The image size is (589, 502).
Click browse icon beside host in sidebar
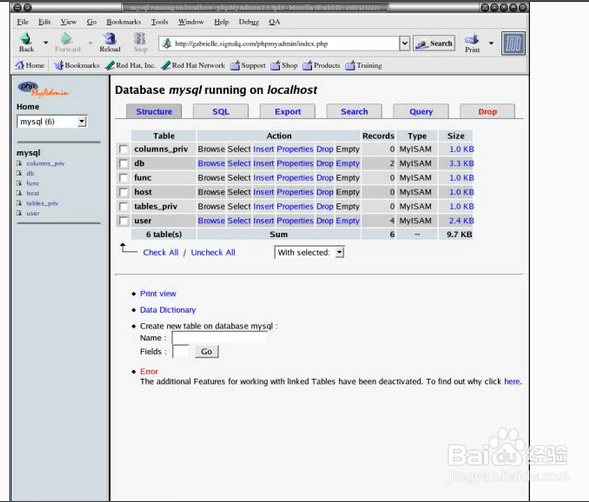pyautogui.click(x=19, y=193)
